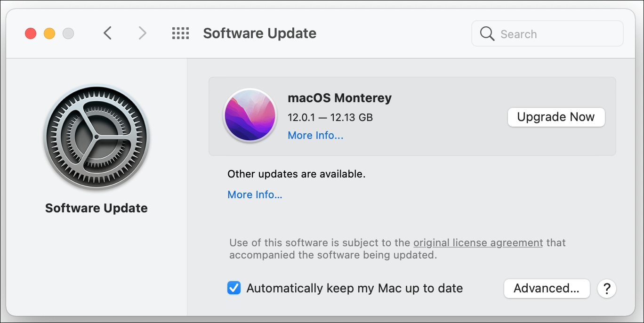Click the macOS Monterey wallpaper icon

pyautogui.click(x=250, y=115)
